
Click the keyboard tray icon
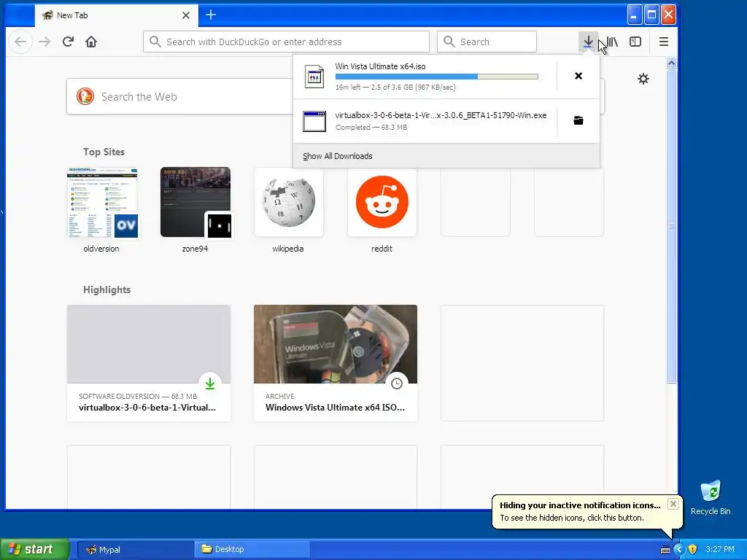(665, 550)
